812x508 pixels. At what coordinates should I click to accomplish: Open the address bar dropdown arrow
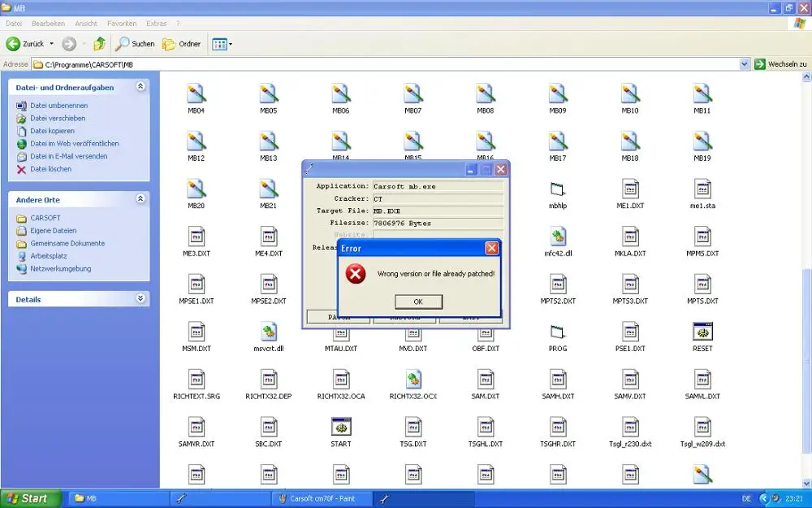pos(744,64)
